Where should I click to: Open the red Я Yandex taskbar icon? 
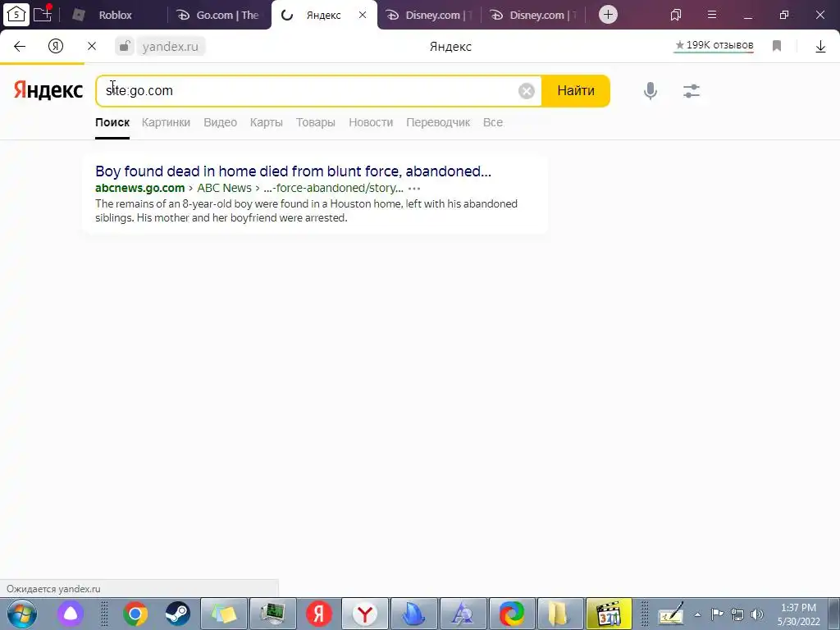click(319, 614)
